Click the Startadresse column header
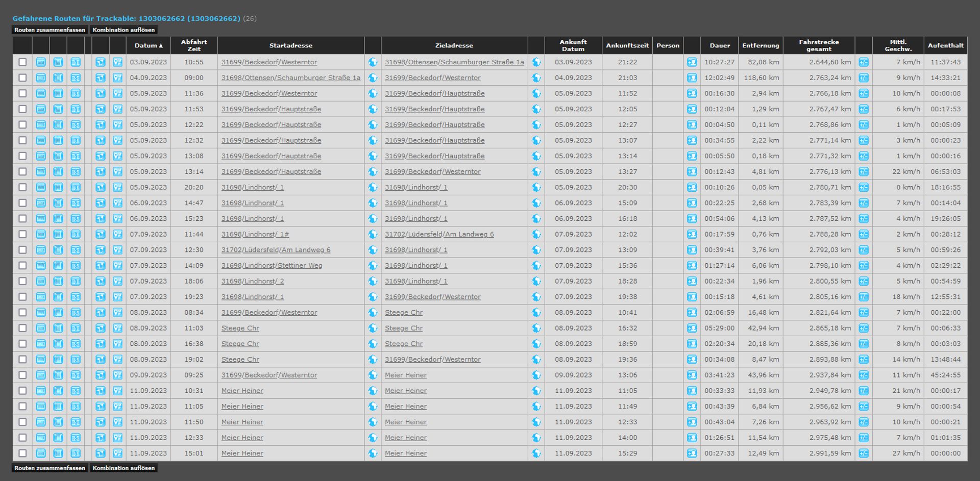Screen dimensions: 980x481 pos(290,45)
